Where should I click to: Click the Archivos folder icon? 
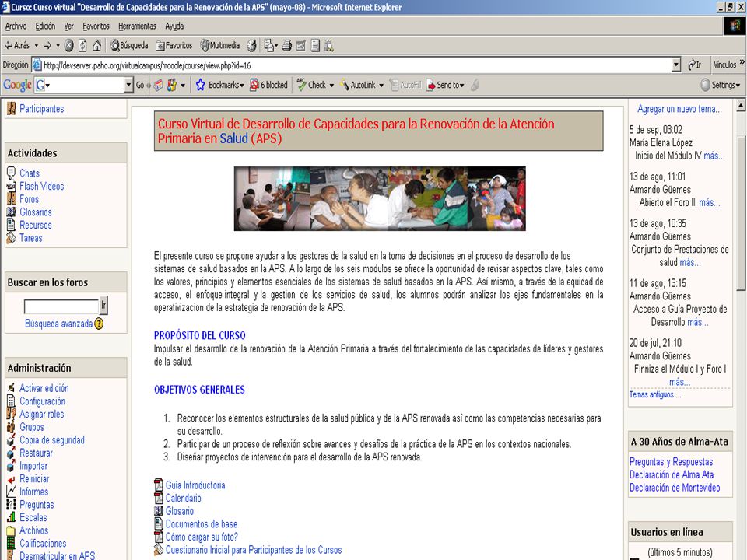(x=11, y=530)
